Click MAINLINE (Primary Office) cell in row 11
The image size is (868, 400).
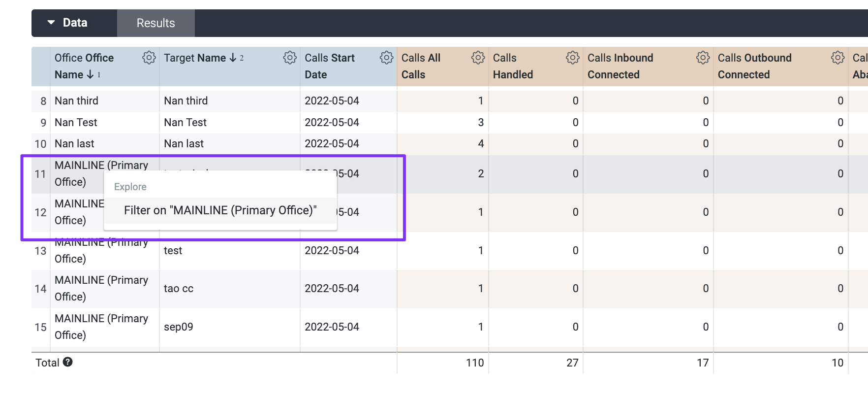pyautogui.click(x=101, y=173)
